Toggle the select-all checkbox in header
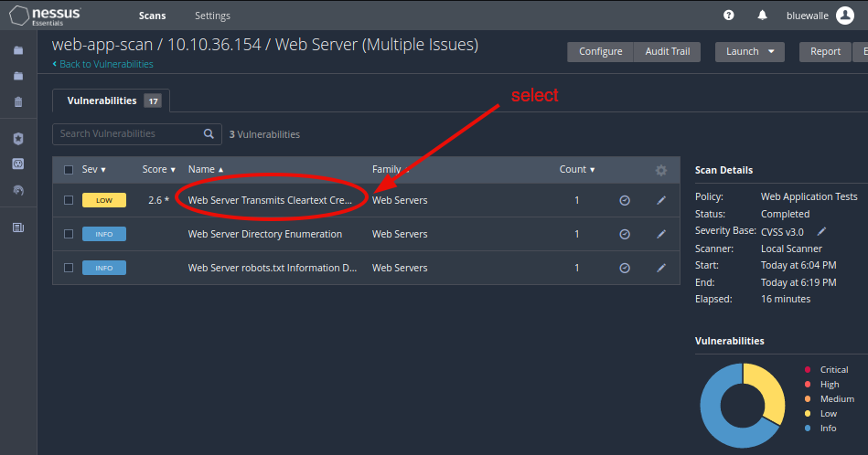Screen dimensions: 868x455 pos(69,170)
